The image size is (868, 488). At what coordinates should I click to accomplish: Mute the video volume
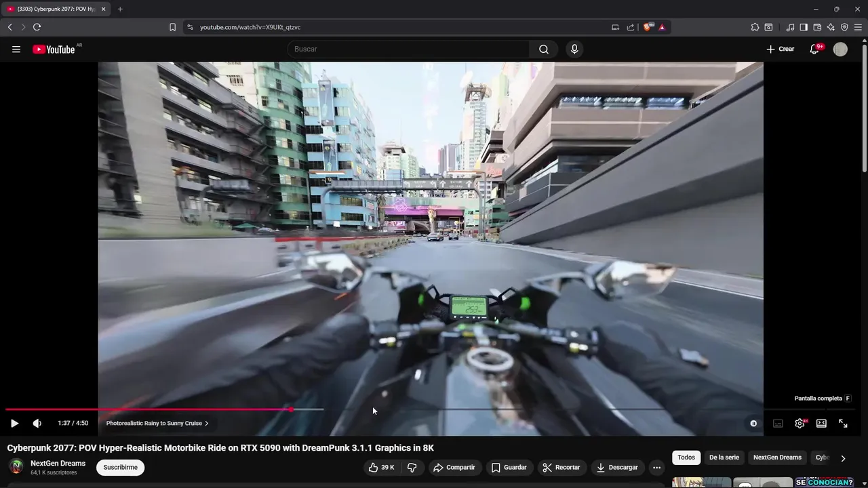(37, 423)
